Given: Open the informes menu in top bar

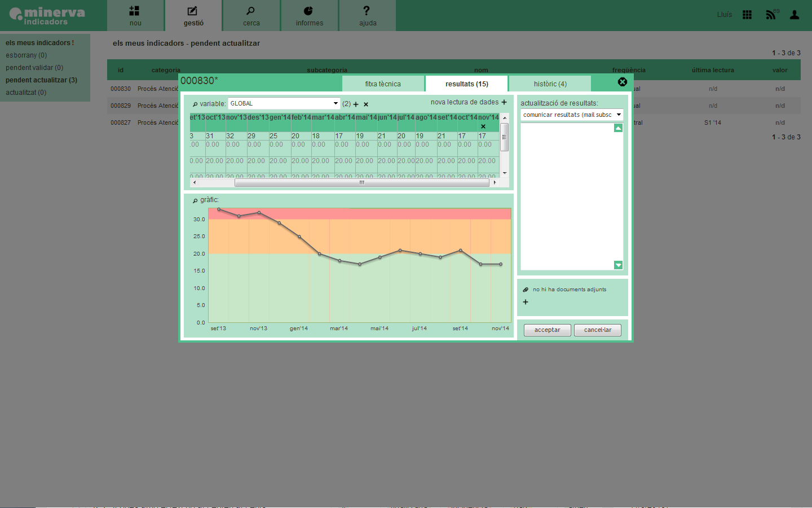Looking at the screenshot, I should [309, 16].
